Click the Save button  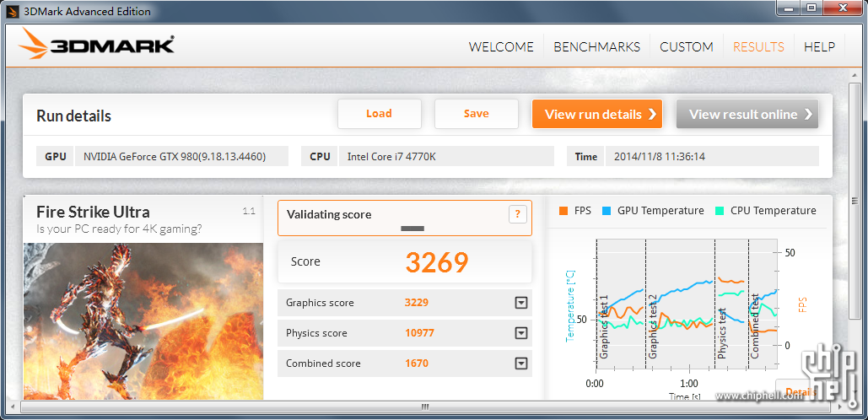tap(476, 114)
